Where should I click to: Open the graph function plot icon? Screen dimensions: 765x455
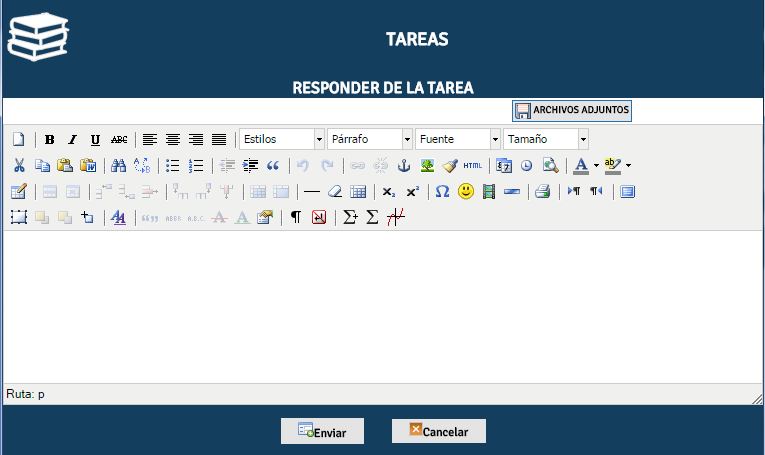click(396, 217)
